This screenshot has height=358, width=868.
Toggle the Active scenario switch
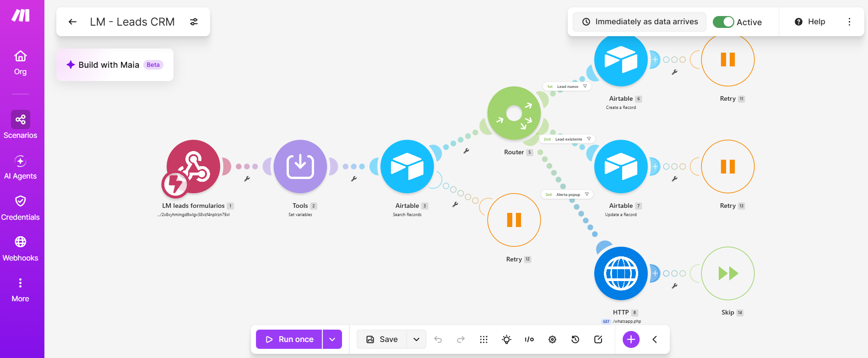pyautogui.click(x=723, y=22)
